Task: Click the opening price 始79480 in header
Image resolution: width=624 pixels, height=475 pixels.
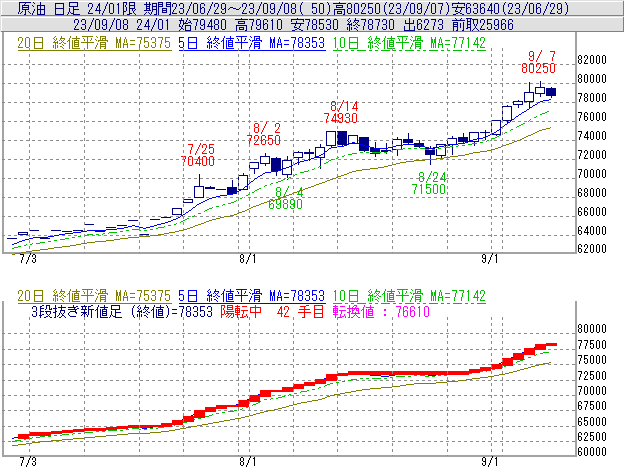Action: click(x=202, y=25)
